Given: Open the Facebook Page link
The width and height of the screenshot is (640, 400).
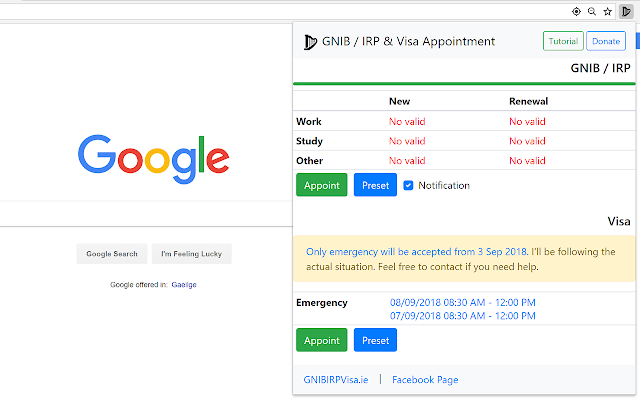Looking at the screenshot, I should tap(425, 380).
